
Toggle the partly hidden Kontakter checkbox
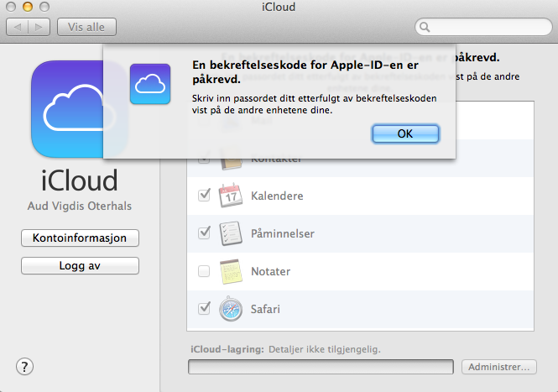tap(204, 159)
